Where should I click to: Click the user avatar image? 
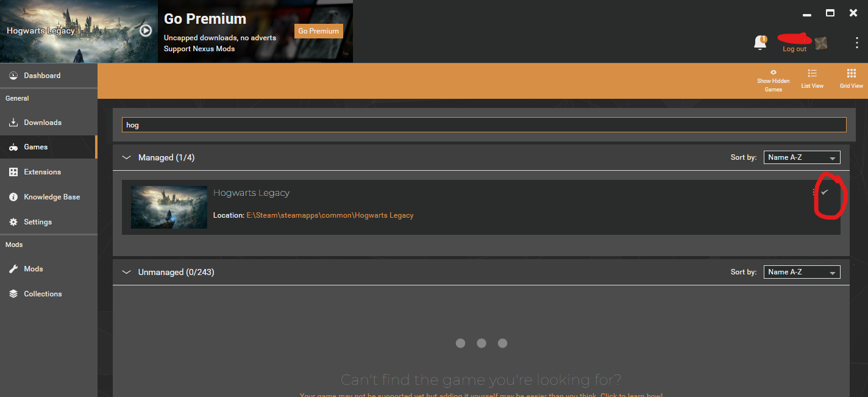pyautogui.click(x=821, y=43)
